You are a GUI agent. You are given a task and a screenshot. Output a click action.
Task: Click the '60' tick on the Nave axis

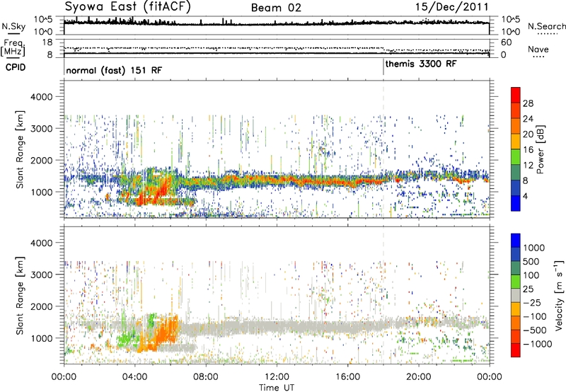coord(506,42)
